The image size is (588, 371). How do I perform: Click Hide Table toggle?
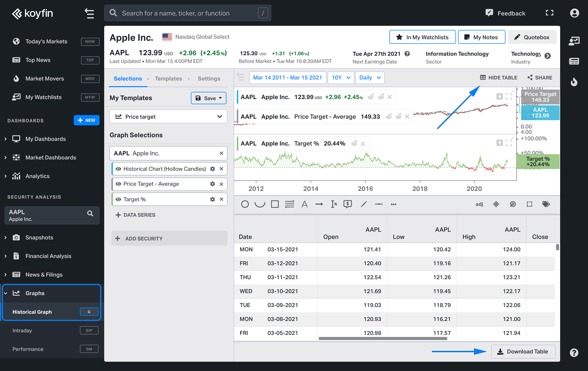pyautogui.click(x=499, y=78)
